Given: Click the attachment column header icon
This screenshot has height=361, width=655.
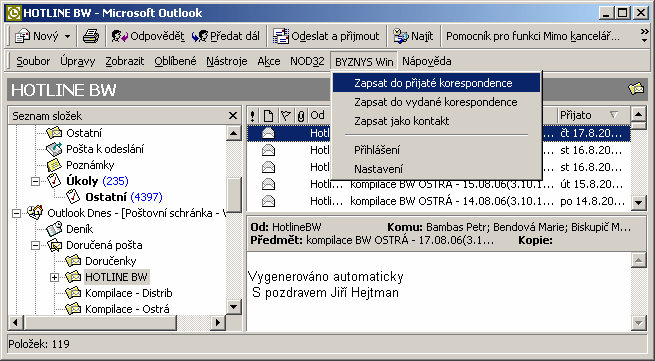Looking at the screenshot, I should tap(301, 115).
